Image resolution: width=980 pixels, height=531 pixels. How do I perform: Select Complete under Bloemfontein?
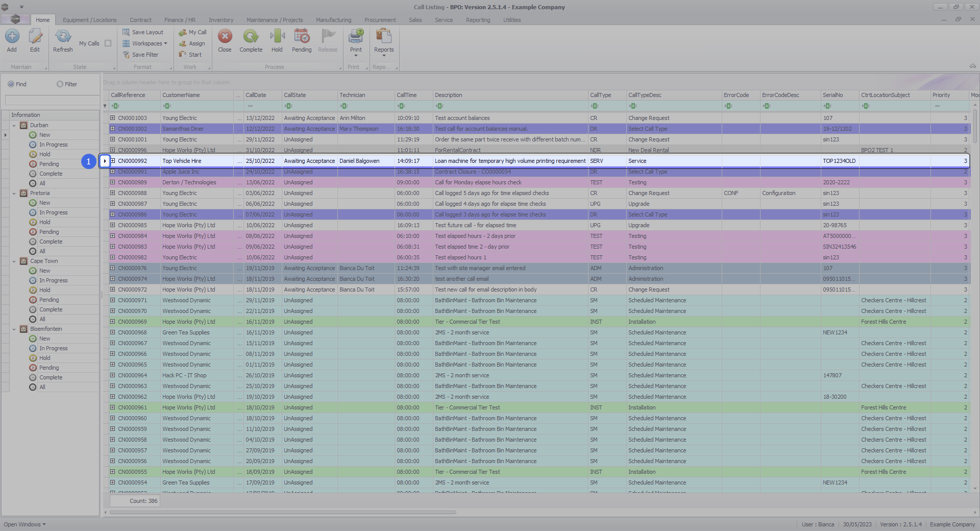51,377
